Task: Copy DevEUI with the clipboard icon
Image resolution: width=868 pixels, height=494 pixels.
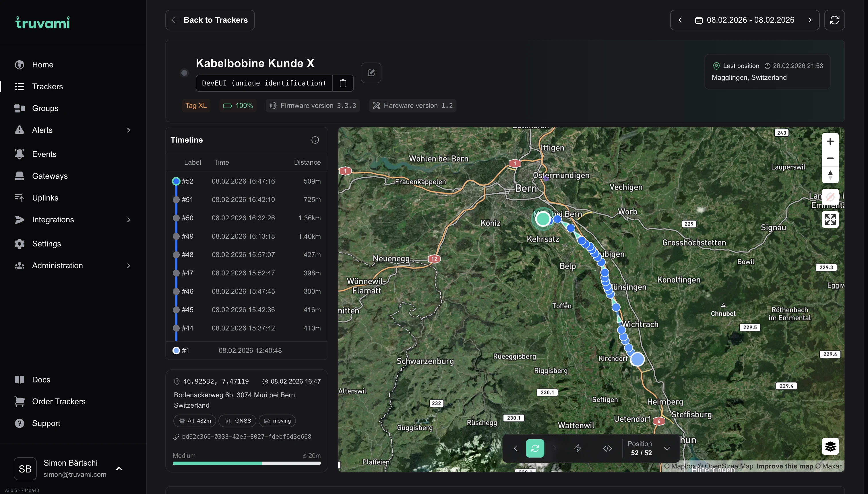Action: [x=343, y=83]
